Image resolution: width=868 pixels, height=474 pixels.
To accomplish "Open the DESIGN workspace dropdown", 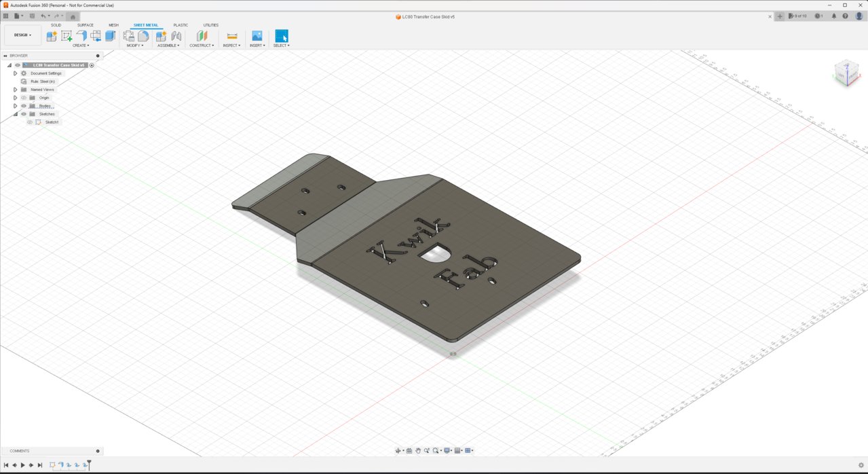I will click(x=22, y=35).
